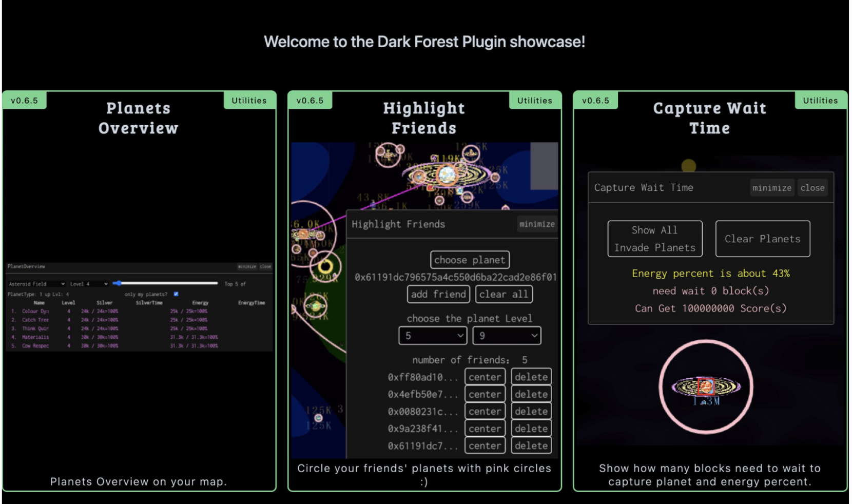Select the Utilities tag on Capture Wait Time card
Screen dimensions: 852x504
tap(820, 101)
